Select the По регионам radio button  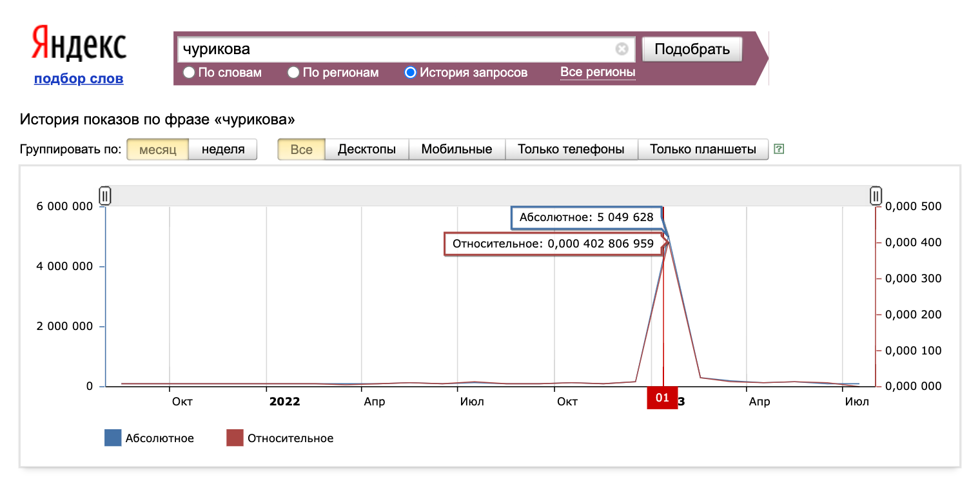[x=293, y=73]
